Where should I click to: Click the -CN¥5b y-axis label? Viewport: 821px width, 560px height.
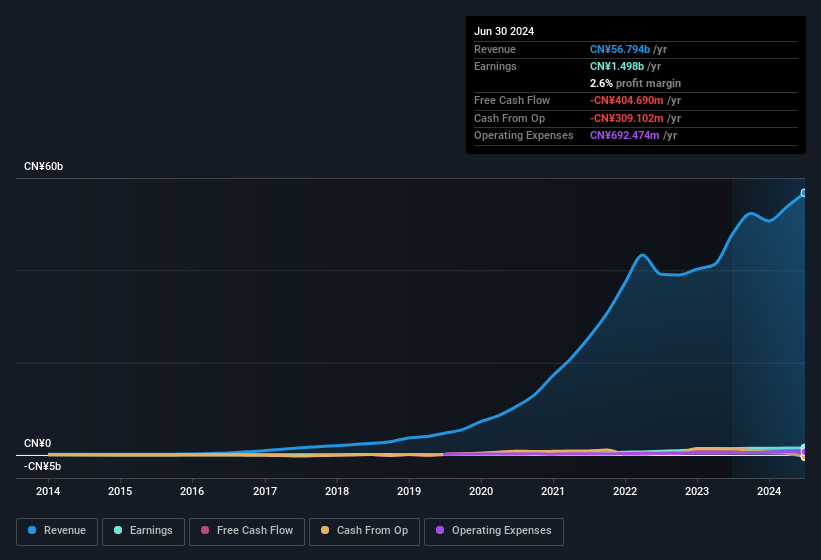pos(42,466)
